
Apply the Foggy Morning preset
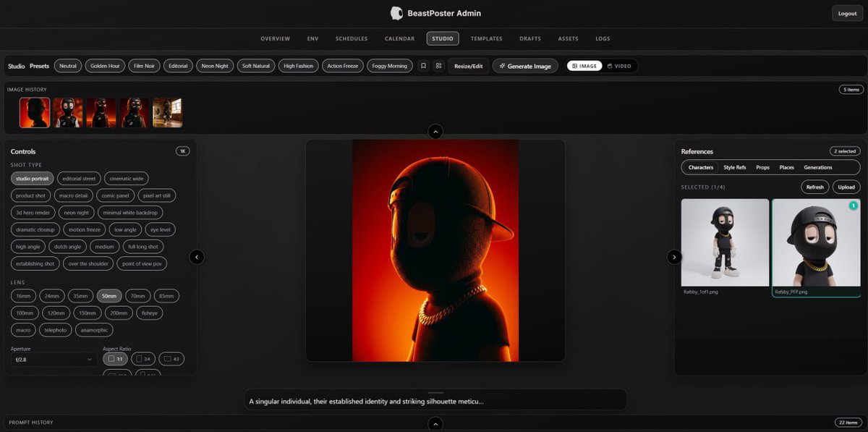point(390,66)
